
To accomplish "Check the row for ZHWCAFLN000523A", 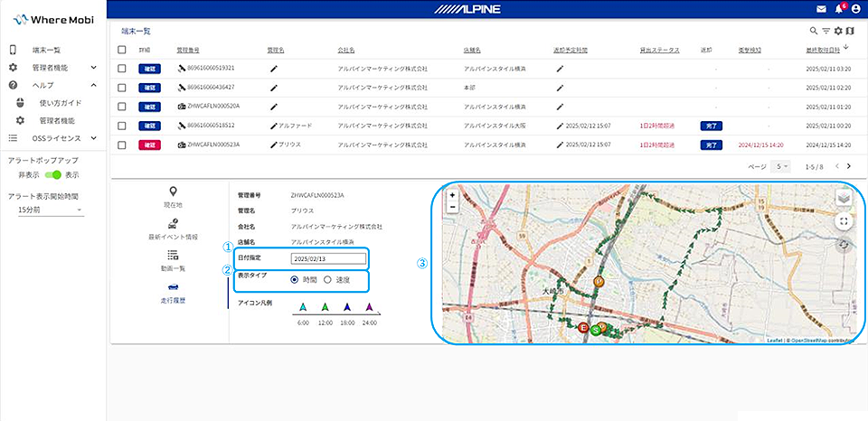I will pos(122,145).
